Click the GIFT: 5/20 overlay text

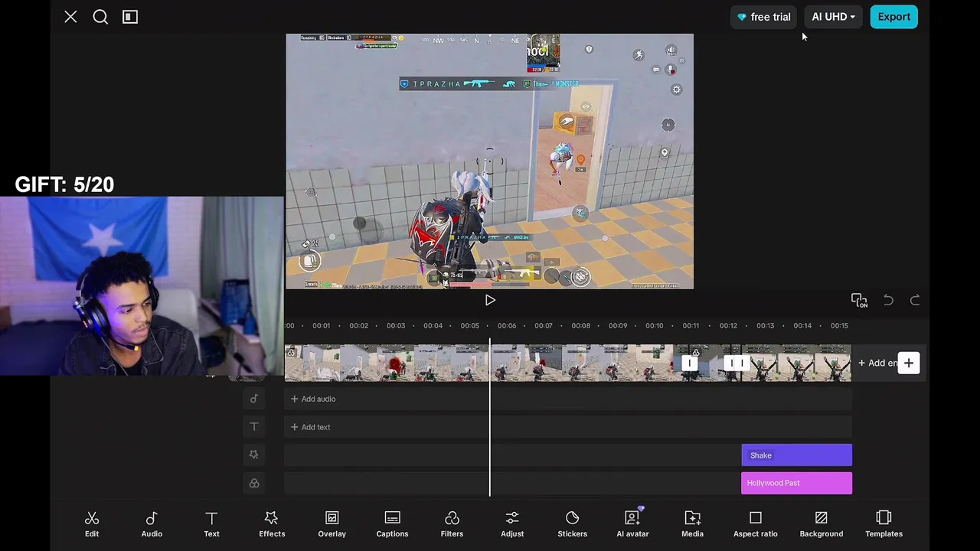pyautogui.click(x=64, y=184)
